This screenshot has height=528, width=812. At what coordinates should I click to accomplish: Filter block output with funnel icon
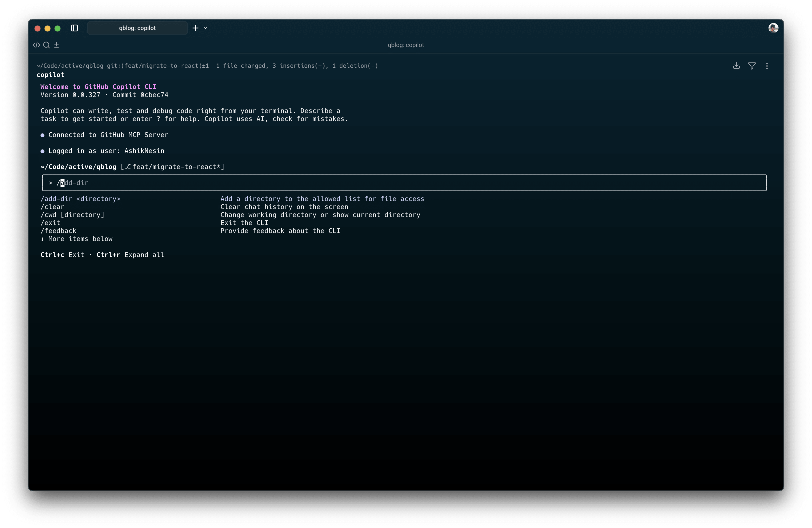pos(751,66)
